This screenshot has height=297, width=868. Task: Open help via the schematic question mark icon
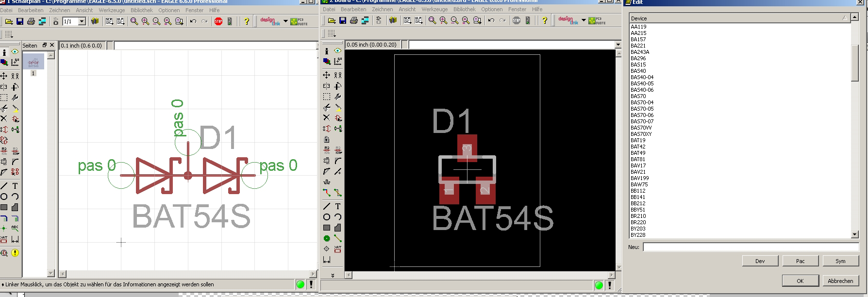(x=247, y=21)
